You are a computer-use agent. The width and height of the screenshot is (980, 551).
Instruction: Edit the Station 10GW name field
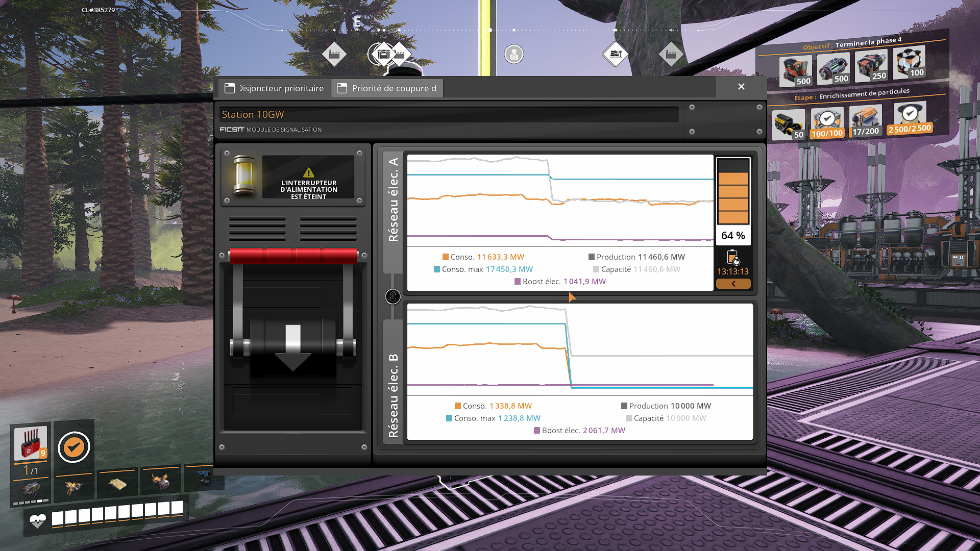click(449, 114)
